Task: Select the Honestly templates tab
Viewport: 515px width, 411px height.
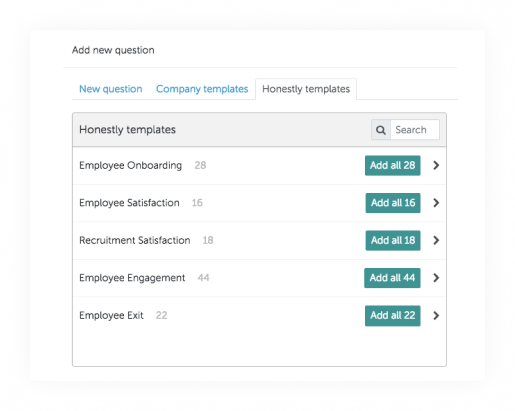Action: (x=306, y=89)
